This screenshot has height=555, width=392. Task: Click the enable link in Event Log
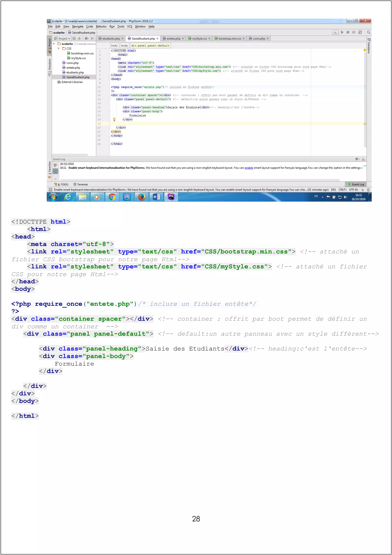tap(249, 168)
